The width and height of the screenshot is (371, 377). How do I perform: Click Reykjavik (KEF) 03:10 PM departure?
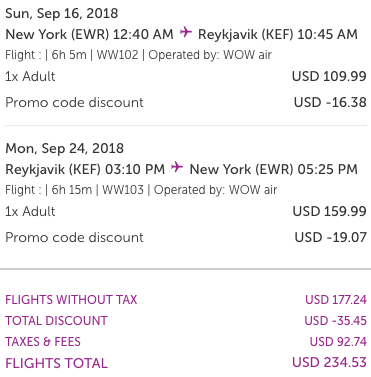click(85, 169)
